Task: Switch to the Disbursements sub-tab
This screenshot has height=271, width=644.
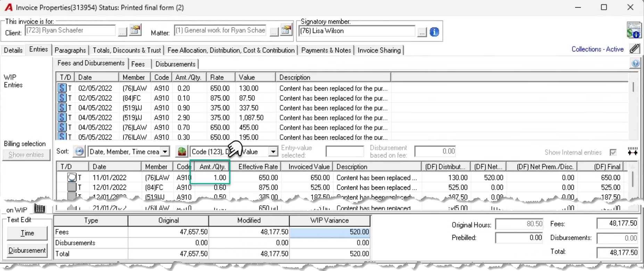Action: [175, 64]
